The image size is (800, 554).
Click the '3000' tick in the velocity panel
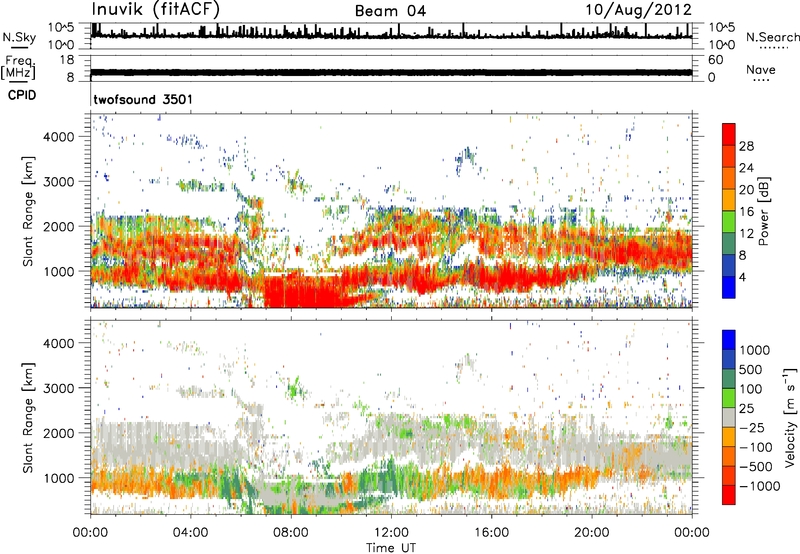click(x=59, y=388)
